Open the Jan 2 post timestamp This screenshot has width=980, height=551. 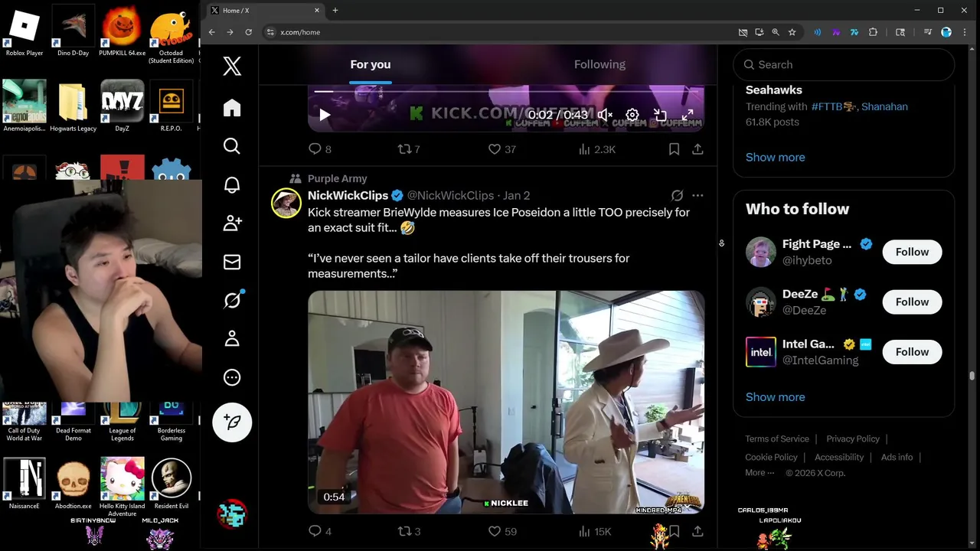[x=516, y=196]
